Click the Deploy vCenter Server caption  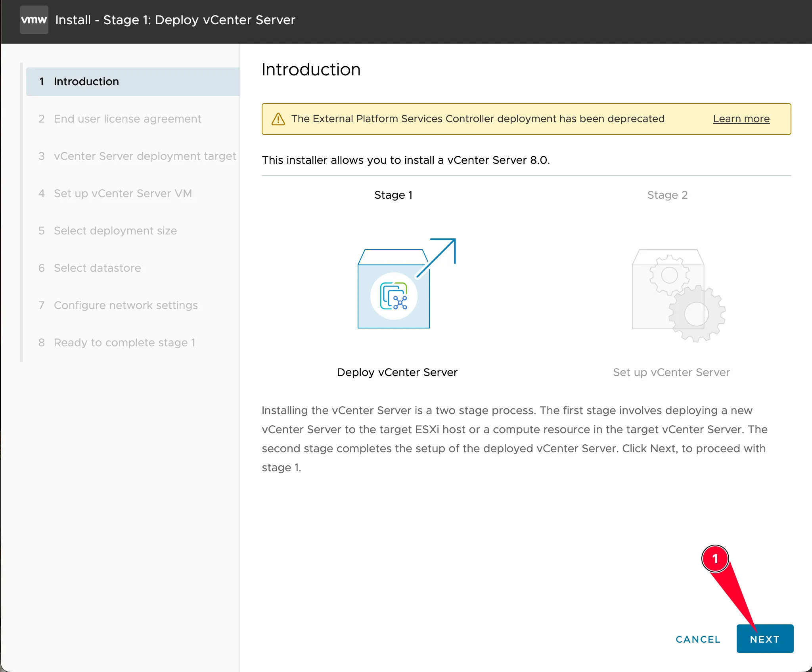[397, 372]
